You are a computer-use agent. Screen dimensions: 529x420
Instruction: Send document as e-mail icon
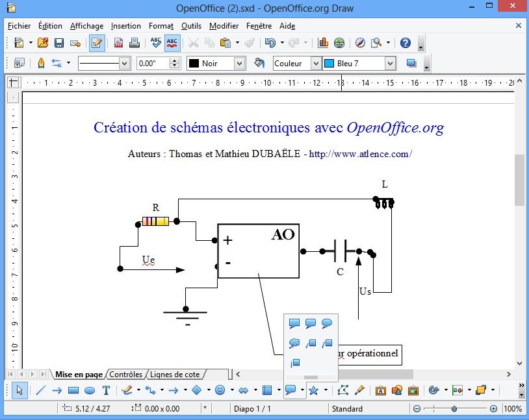pos(75,43)
